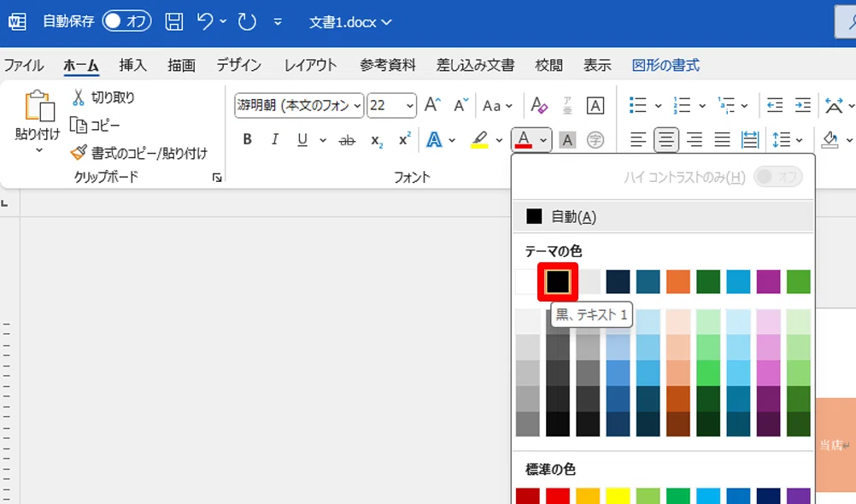Screen dimensions: 856x504
Task: Click the enclosed character circle icon
Action: 595,140
